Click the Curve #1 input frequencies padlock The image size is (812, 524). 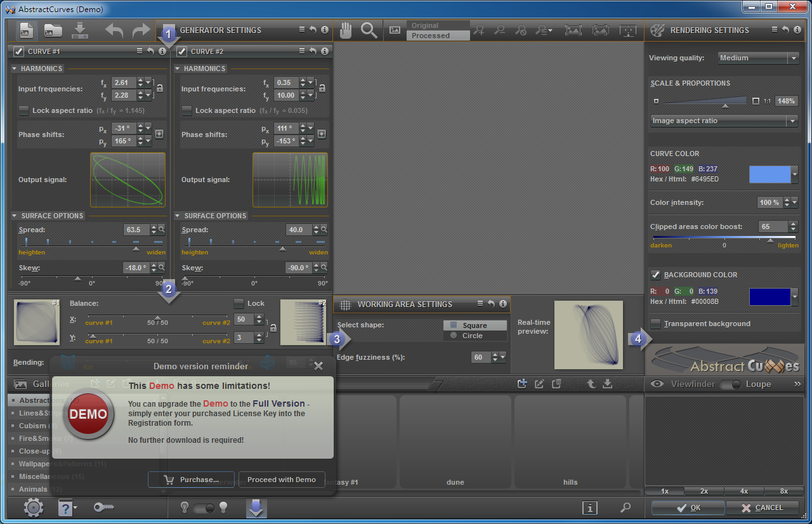click(x=160, y=88)
